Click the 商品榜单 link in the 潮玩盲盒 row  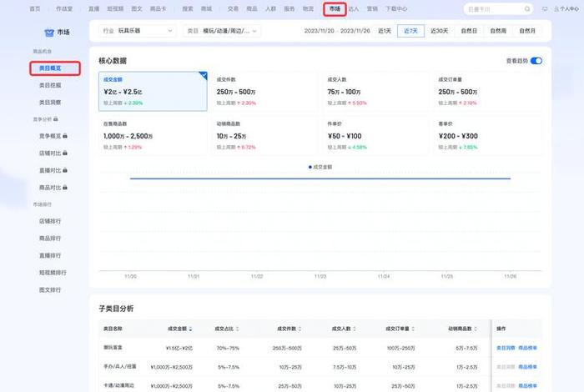tap(528, 348)
